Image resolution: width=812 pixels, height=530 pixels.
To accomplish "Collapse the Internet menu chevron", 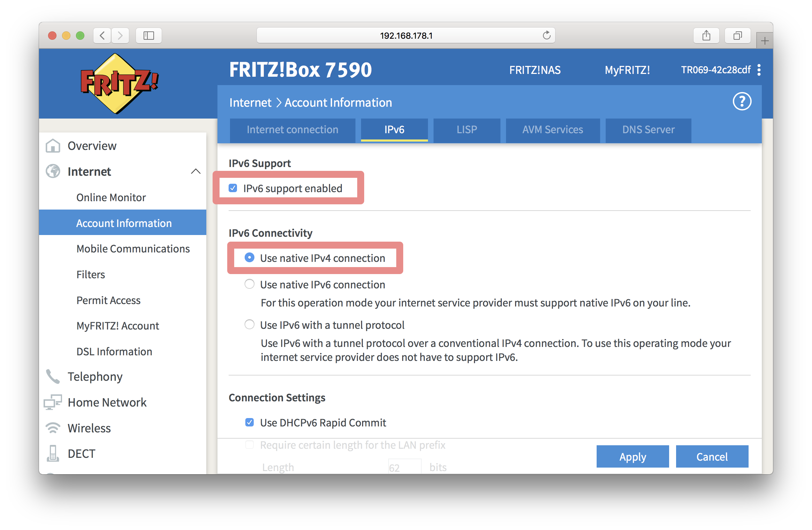I will [196, 171].
